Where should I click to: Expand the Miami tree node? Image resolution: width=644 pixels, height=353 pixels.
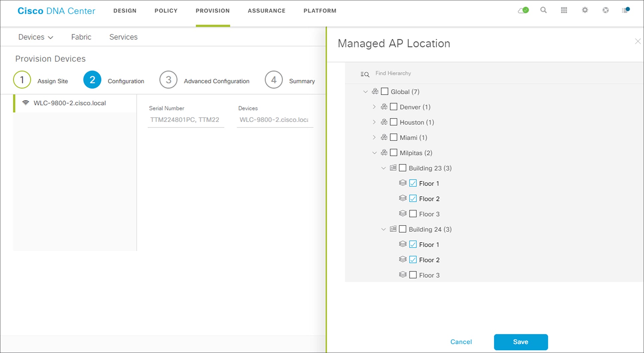[374, 137]
